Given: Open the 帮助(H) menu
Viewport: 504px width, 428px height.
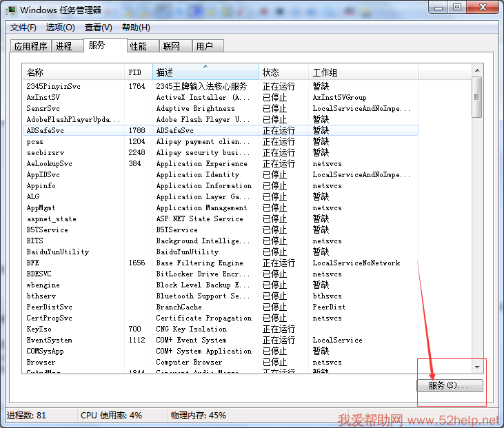Looking at the screenshot, I should [136, 28].
